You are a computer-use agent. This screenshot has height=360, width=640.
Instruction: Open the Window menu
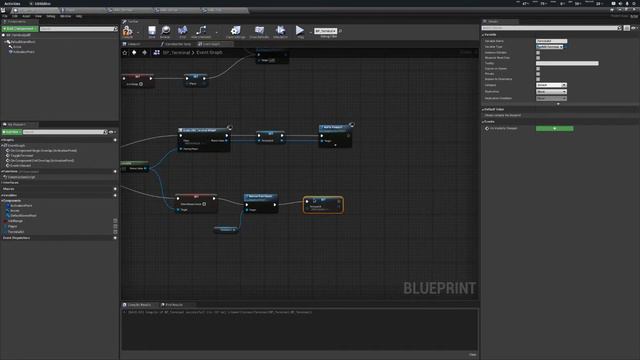click(65, 16)
